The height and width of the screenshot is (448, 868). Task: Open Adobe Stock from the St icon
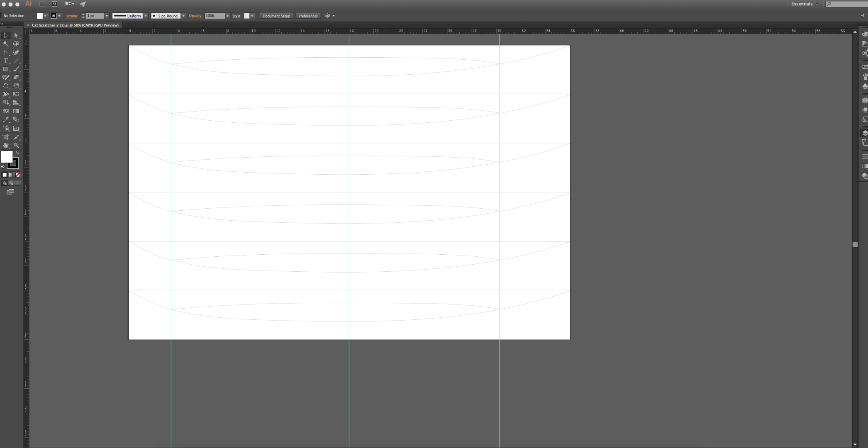pyautogui.click(x=54, y=4)
